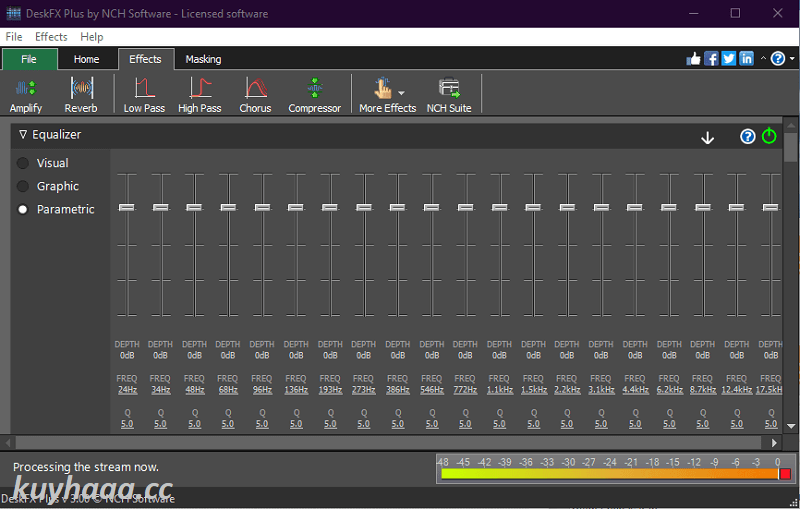This screenshot has height=509, width=800.
Task: Open the Compressor effect
Action: pos(314,95)
